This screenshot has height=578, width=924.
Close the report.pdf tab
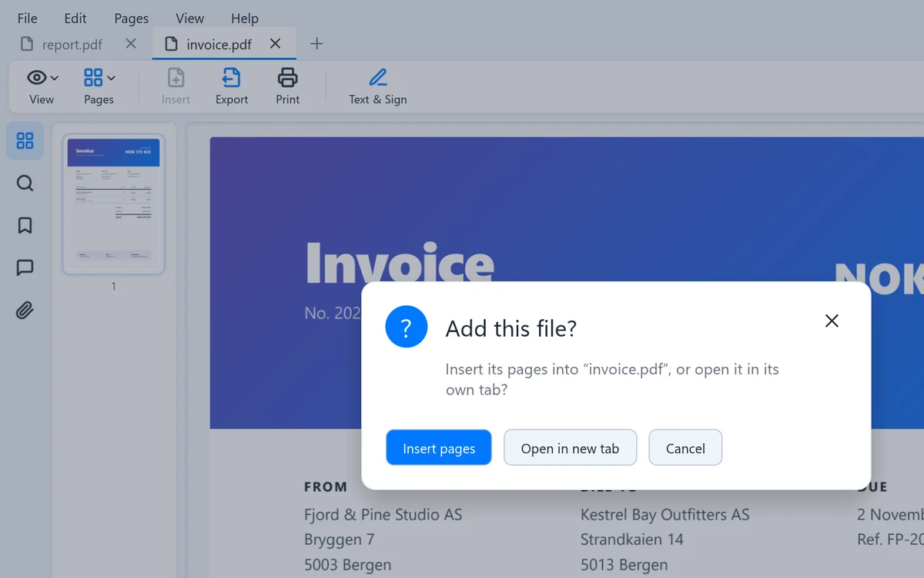pyautogui.click(x=131, y=44)
